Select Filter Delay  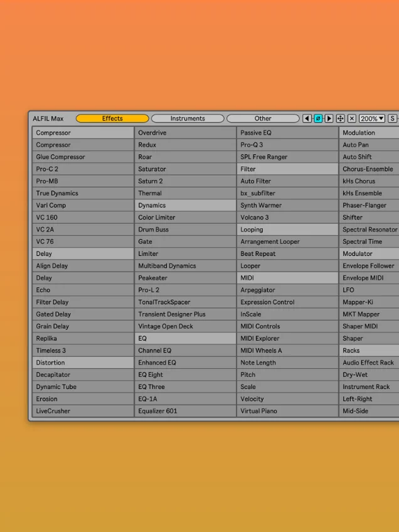[x=83, y=302]
